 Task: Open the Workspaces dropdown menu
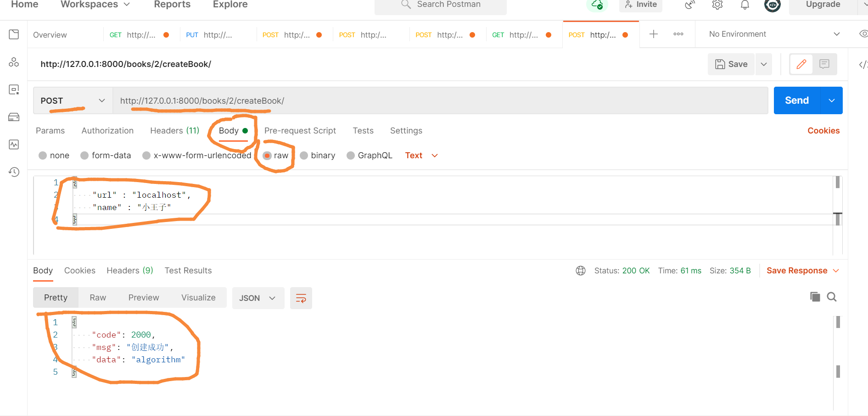pos(95,5)
